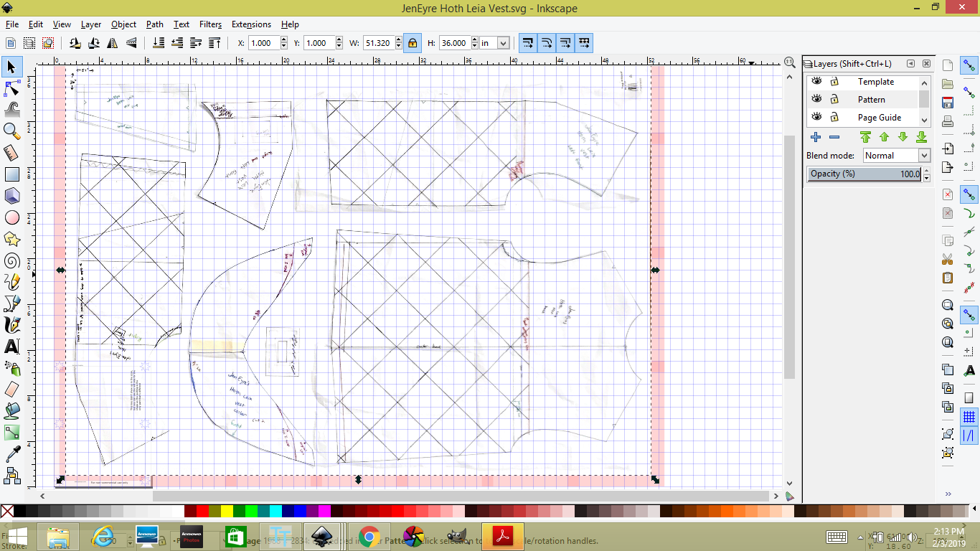Increase the layer opacity value
The image size is (980, 551).
[x=926, y=171]
